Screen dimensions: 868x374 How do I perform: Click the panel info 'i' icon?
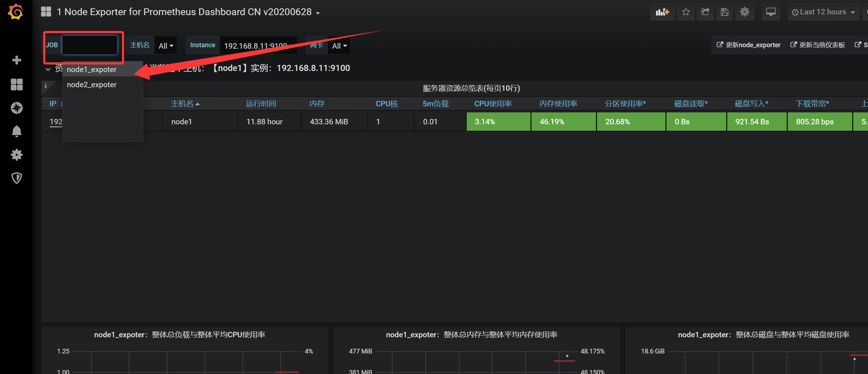(x=46, y=86)
